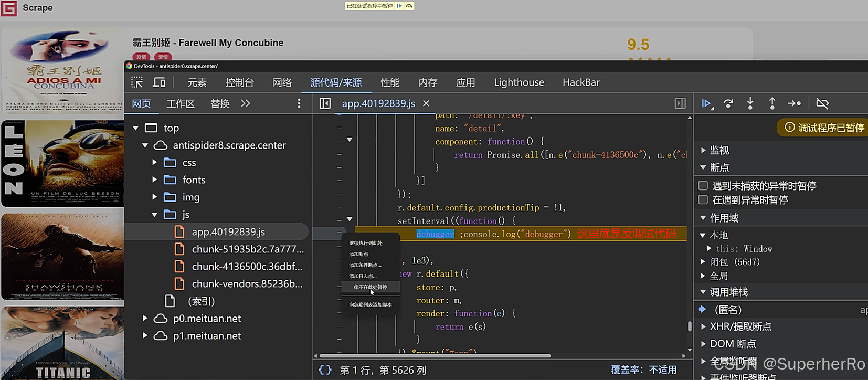Click 覆盖率: 不适用 coverage link
Image resolution: width=868 pixels, height=380 pixels.
643,370
